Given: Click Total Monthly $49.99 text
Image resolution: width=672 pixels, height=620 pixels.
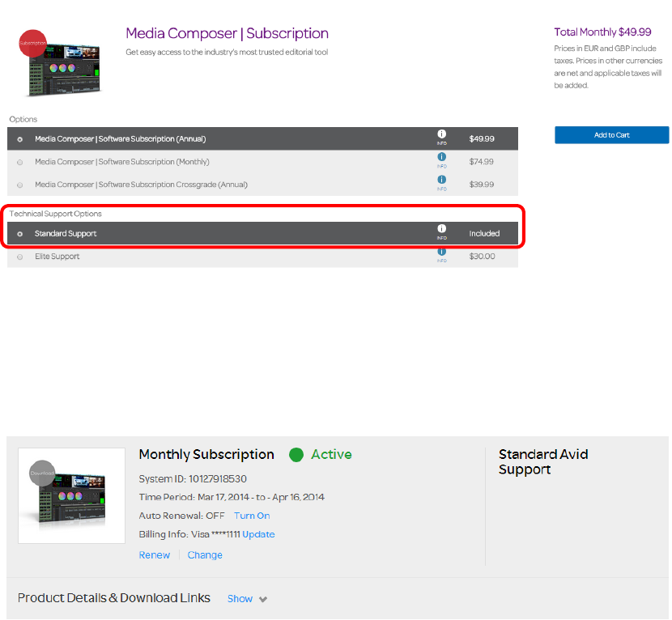Looking at the screenshot, I should click(x=602, y=32).
